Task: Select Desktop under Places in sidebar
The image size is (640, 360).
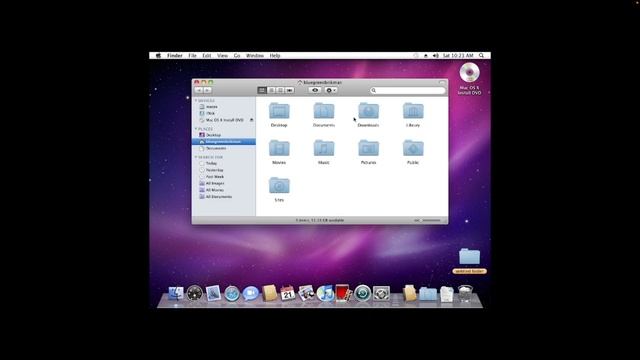Action: [x=224, y=135]
